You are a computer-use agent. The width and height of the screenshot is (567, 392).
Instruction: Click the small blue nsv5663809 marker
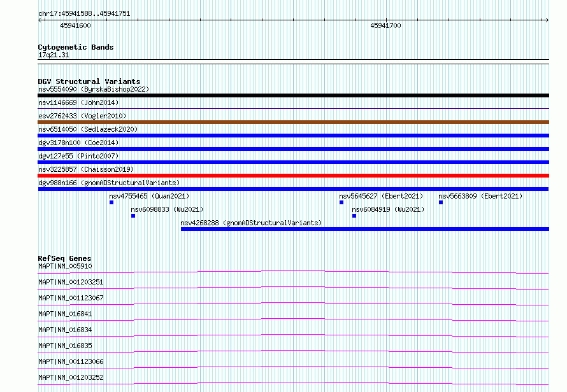[441, 202]
